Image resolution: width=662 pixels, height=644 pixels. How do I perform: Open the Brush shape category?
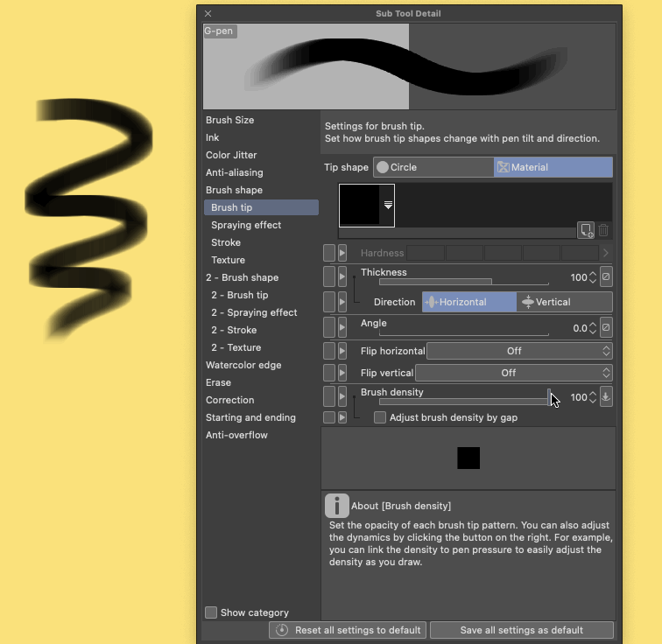coord(260,190)
